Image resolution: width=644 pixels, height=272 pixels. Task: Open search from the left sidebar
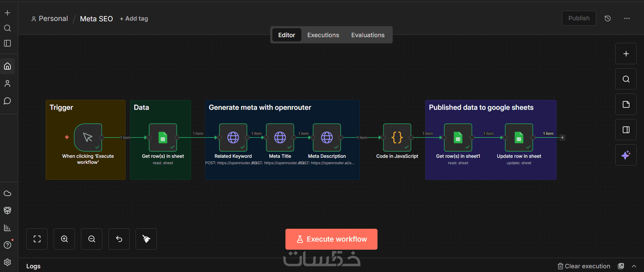tap(7, 28)
